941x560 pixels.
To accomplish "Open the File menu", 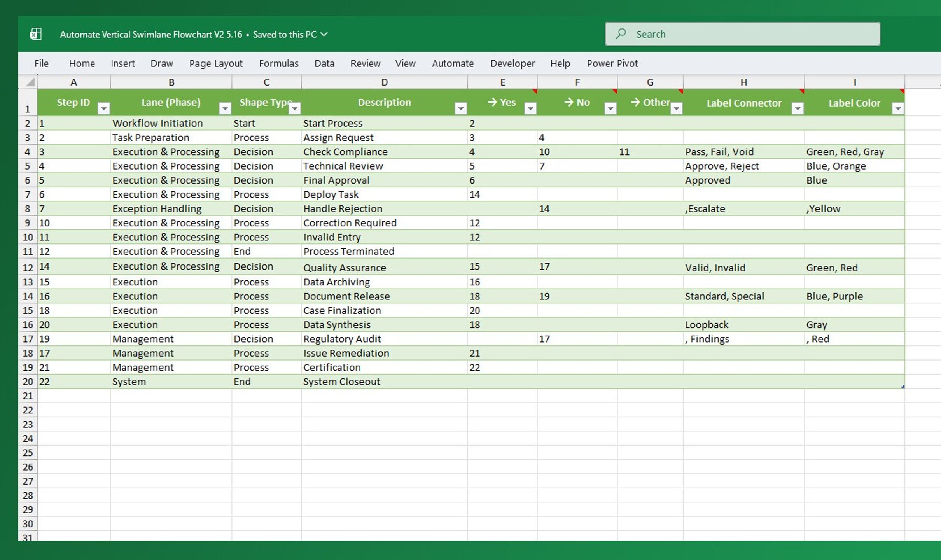I will (x=42, y=63).
